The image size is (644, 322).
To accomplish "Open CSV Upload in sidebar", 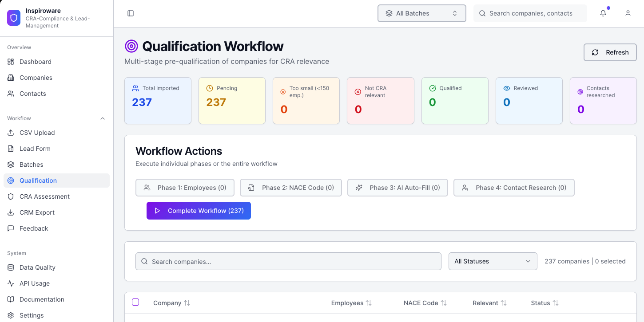I will (x=37, y=133).
